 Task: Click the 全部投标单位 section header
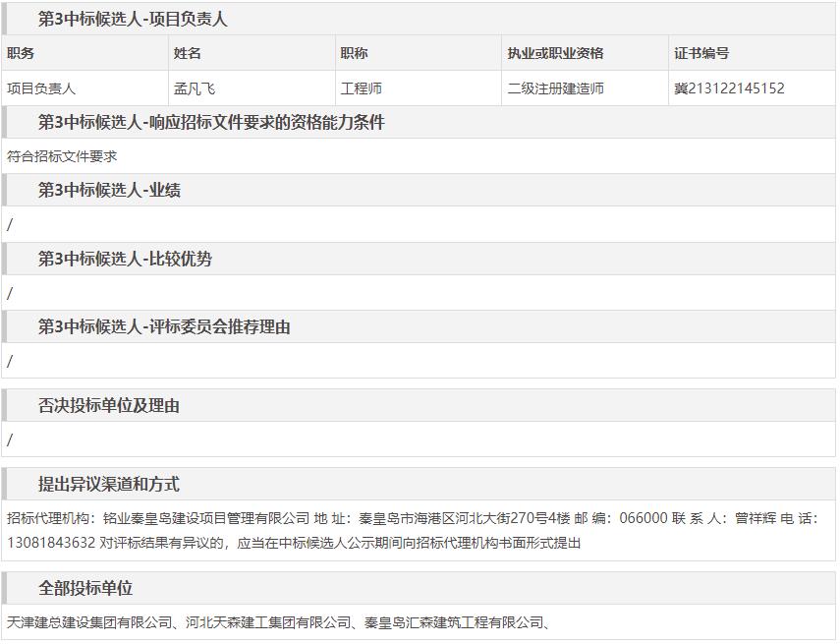click(x=85, y=589)
